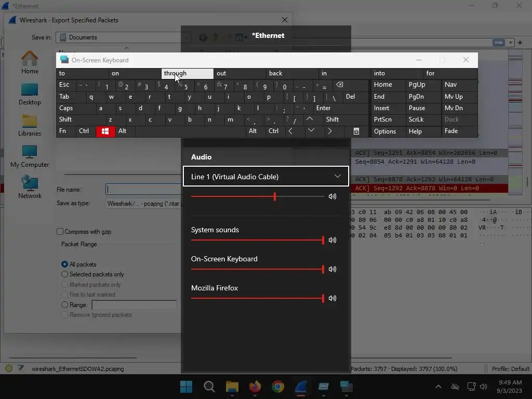Open Windows Start menu in taskbar

(x=186, y=387)
